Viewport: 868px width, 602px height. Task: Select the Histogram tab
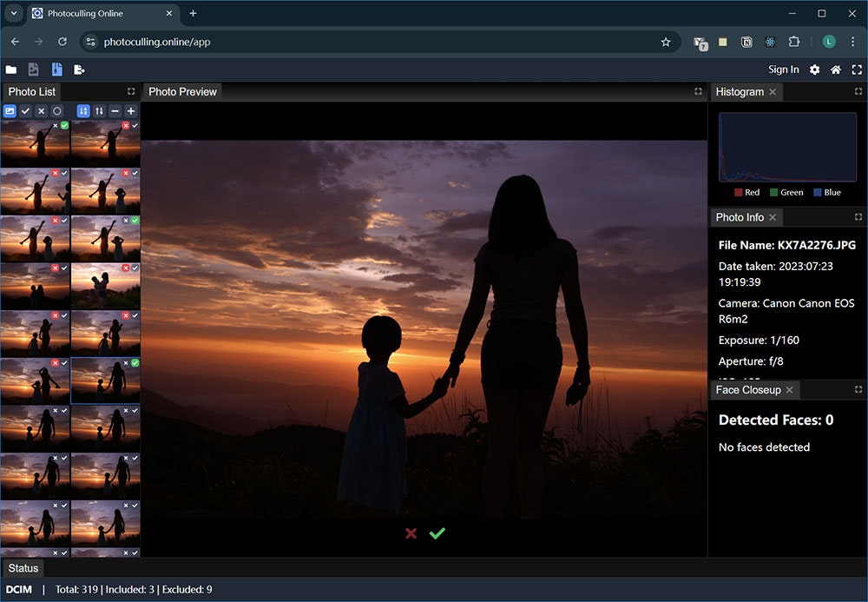[x=740, y=92]
